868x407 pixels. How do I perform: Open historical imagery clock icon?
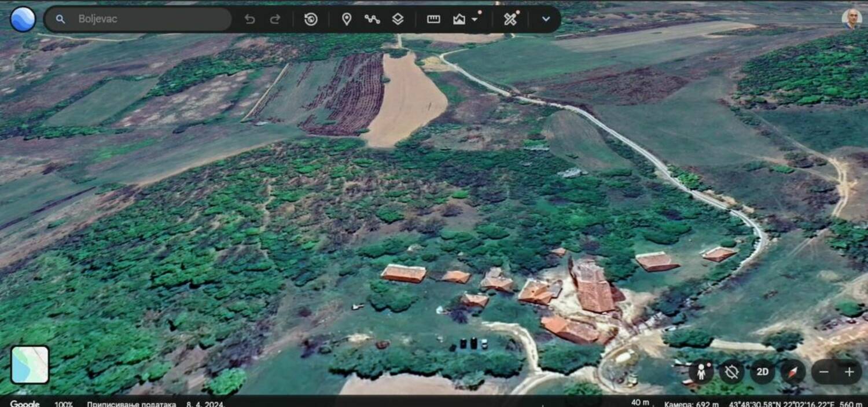[311, 19]
